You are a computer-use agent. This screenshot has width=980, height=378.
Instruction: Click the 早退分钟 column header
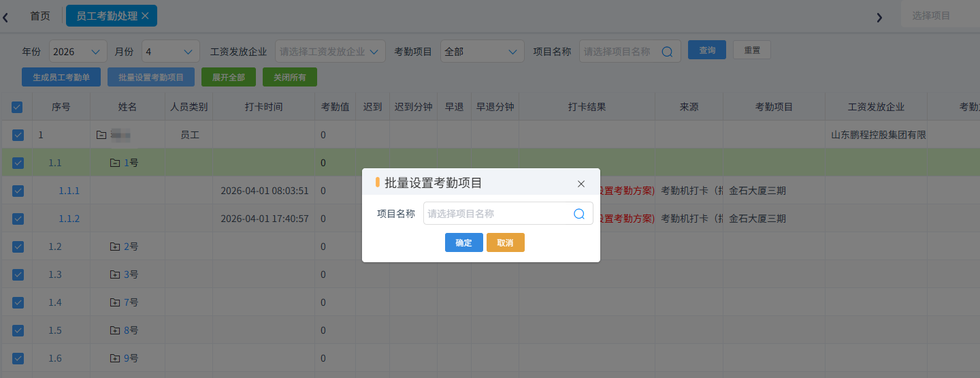tap(495, 107)
